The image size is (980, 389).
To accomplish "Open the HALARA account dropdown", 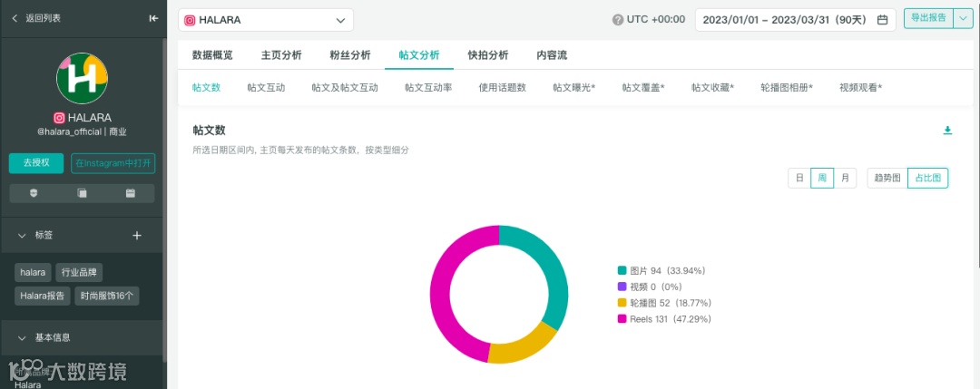I will (x=266, y=20).
